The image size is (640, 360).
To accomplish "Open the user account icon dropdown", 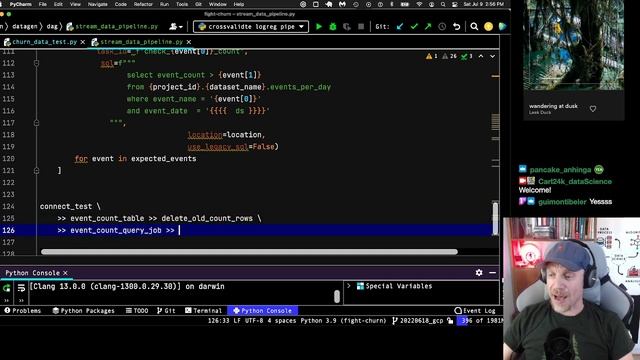I will (x=176, y=27).
